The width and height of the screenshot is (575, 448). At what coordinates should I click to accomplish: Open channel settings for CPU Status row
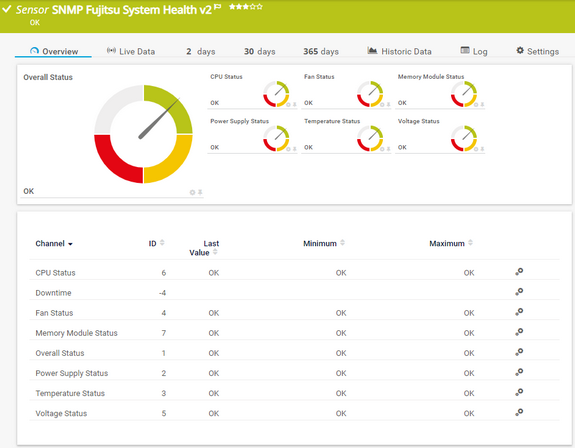pyautogui.click(x=519, y=272)
